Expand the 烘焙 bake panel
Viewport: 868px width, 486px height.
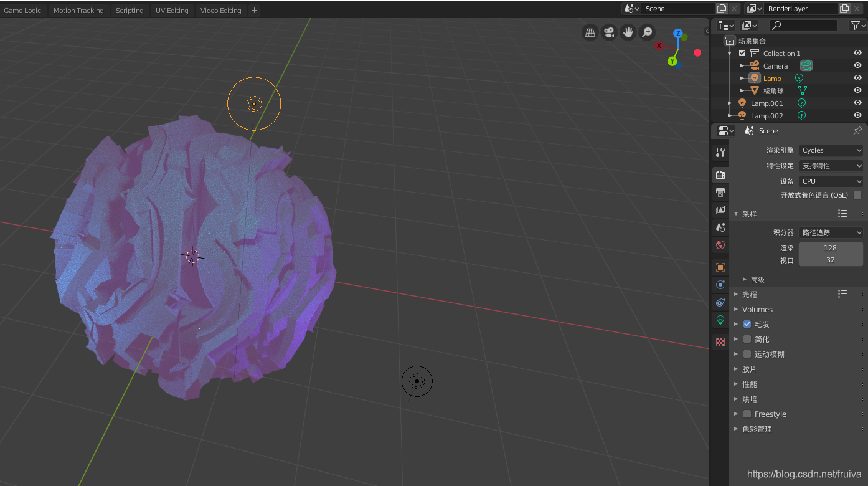click(x=736, y=399)
